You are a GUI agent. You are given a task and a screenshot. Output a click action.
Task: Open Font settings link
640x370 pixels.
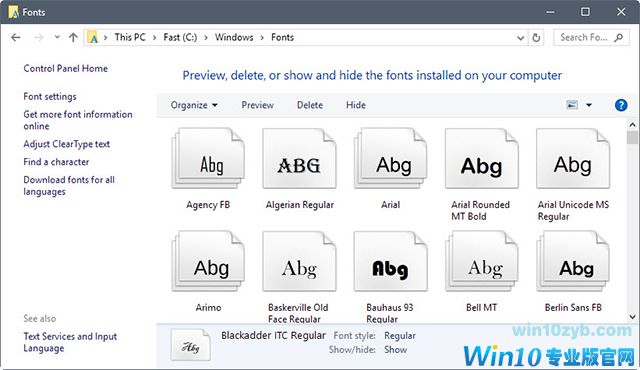tap(50, 97)
